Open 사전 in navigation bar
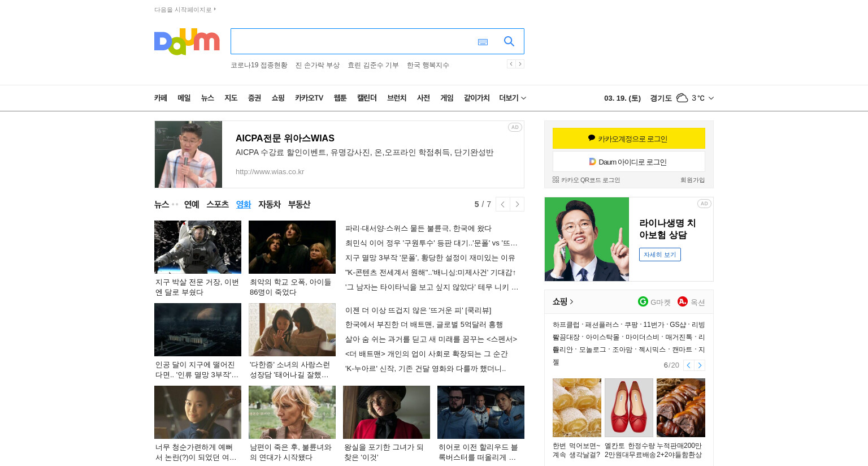 click(x=423, y=98)
